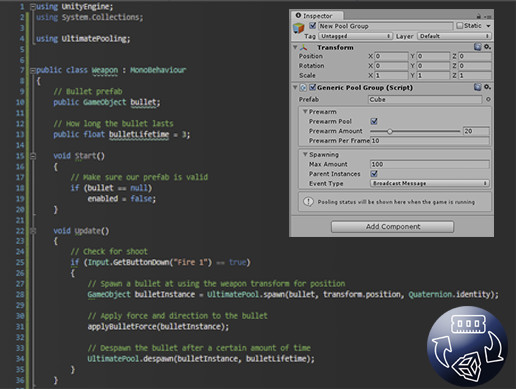Open the Generic Pool Group help icon

tap(478, 87)
